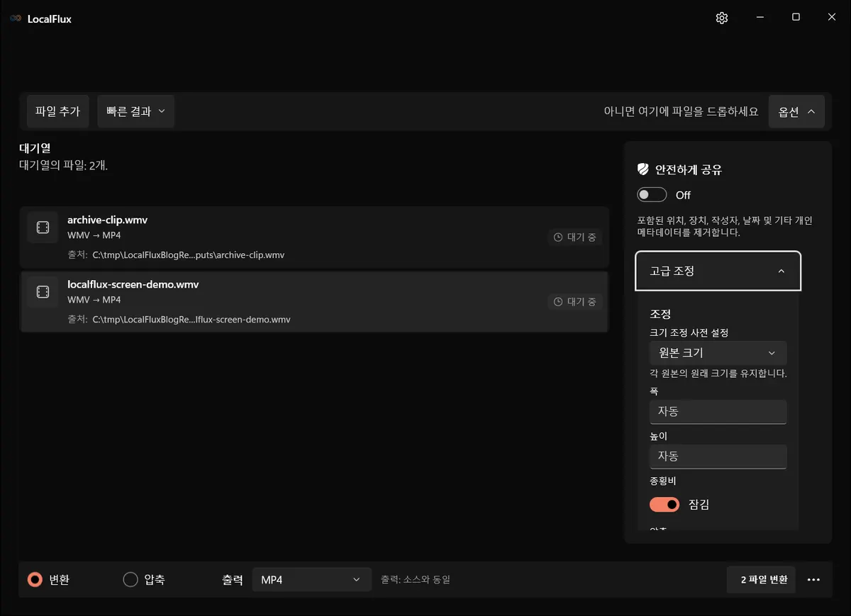Toggle the 종횡비 잠김 switch
The width and height of the screenshot is (851, 616).
(664, 505)
